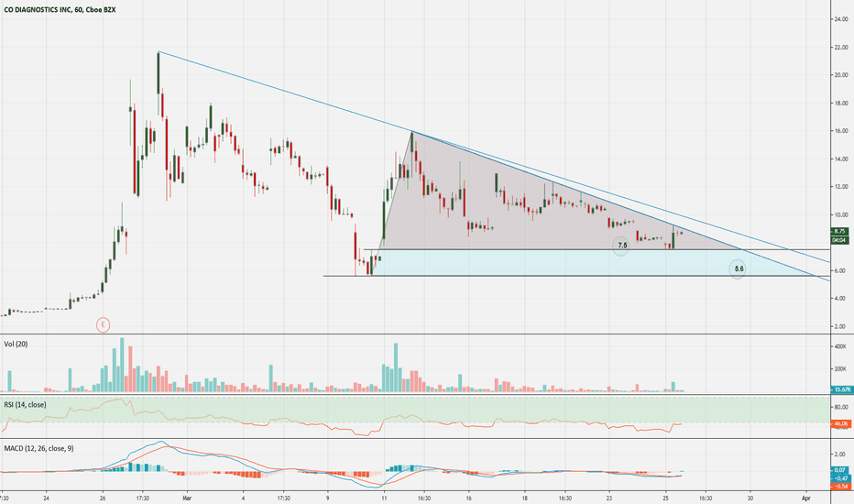Click the 18.00 price axis label

[841, 103]
